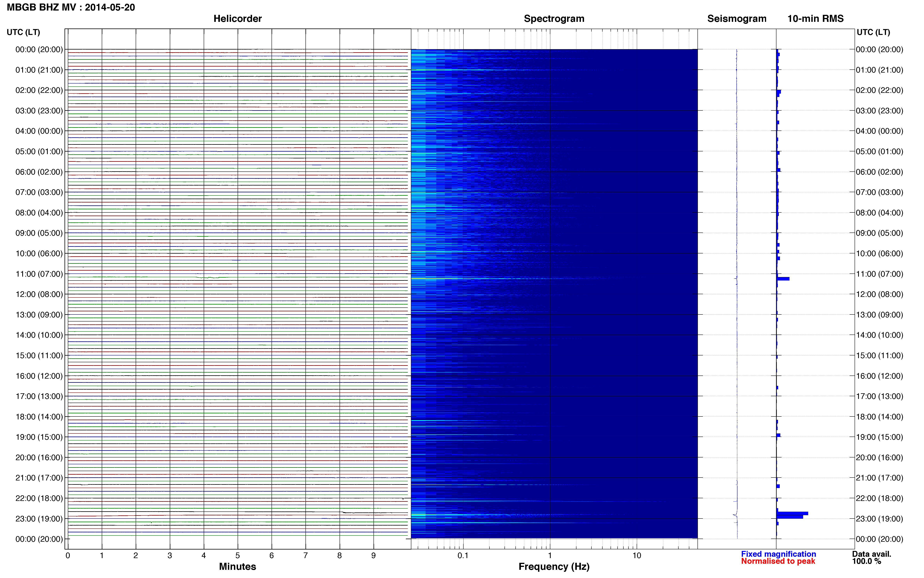924x578 pixels.
Task: Select left-axis time label 06:00 (02:00)
Action: (x=39, y=172)
